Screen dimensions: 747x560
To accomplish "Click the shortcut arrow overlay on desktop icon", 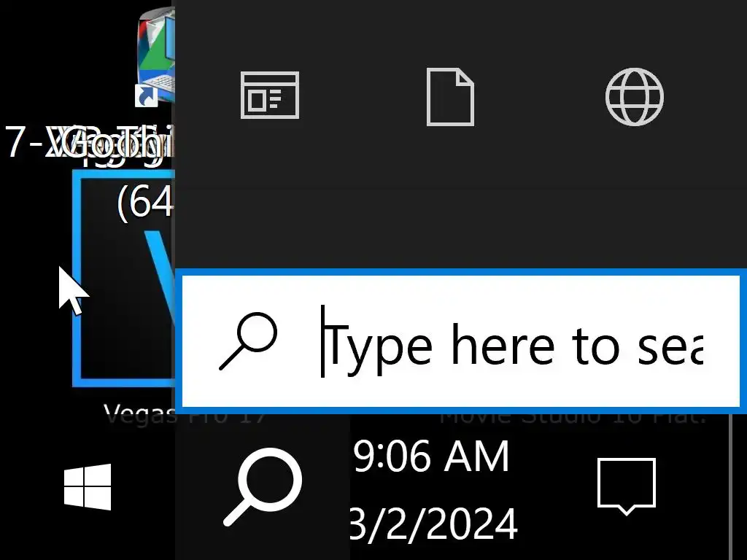I will pos(146,96).
